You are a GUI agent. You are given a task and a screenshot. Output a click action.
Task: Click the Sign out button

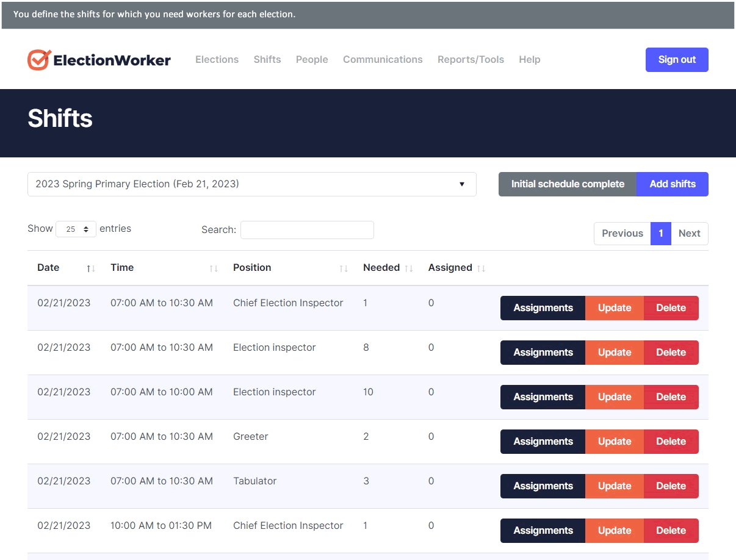coord(677,60)
